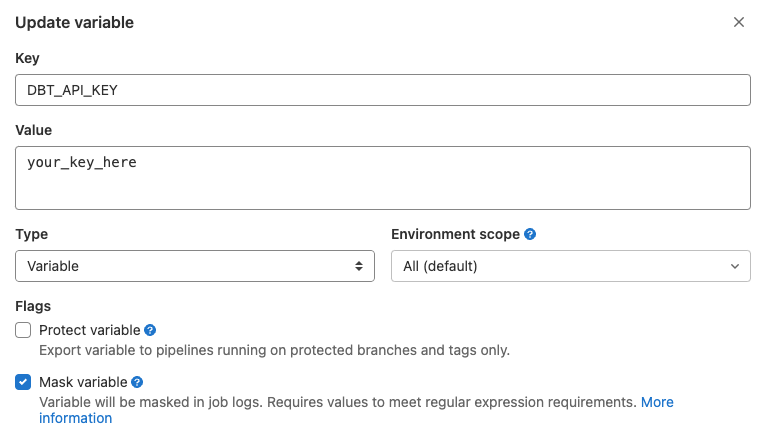Click the Type select up-down arrows

tap(358, 266)
